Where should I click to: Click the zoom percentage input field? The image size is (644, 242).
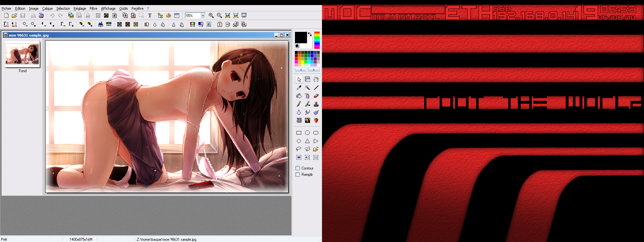point(193,15)
